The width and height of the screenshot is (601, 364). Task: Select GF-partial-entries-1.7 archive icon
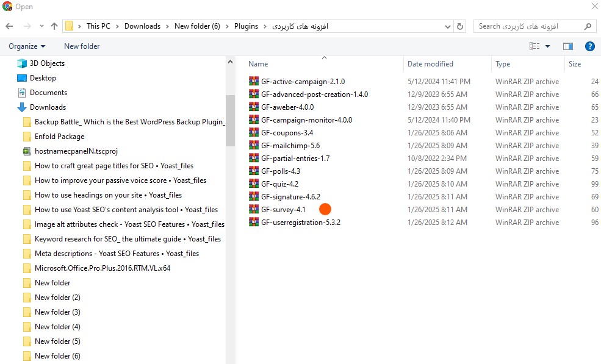click(254, 158)
